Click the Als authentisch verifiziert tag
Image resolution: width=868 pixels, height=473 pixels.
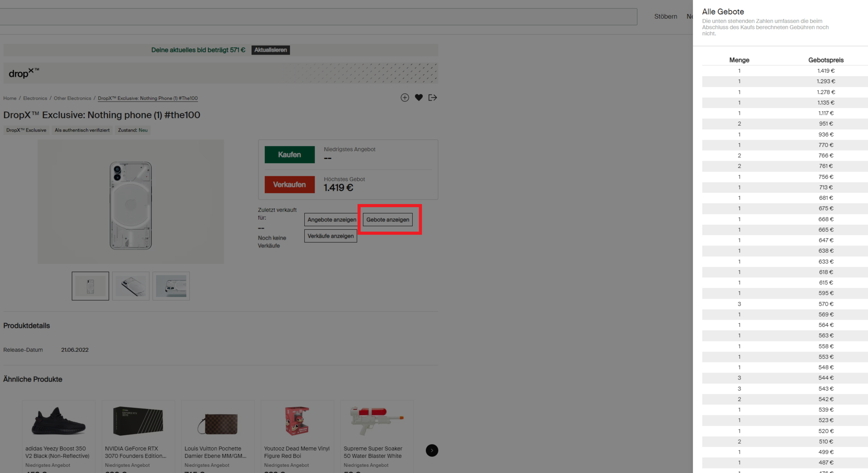click(x=82, y=130)
